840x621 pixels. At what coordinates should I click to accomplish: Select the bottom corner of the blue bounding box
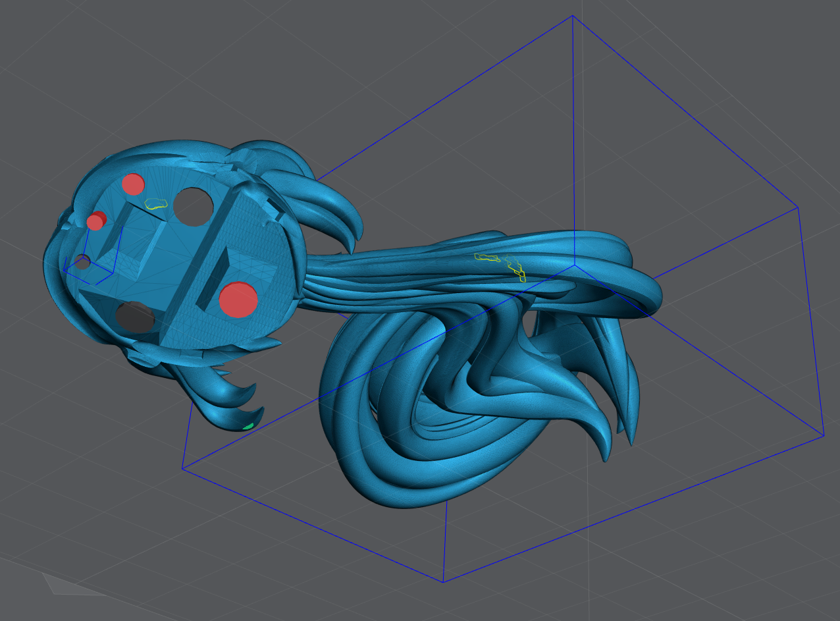pyautogui.click(x=443, y=581)
